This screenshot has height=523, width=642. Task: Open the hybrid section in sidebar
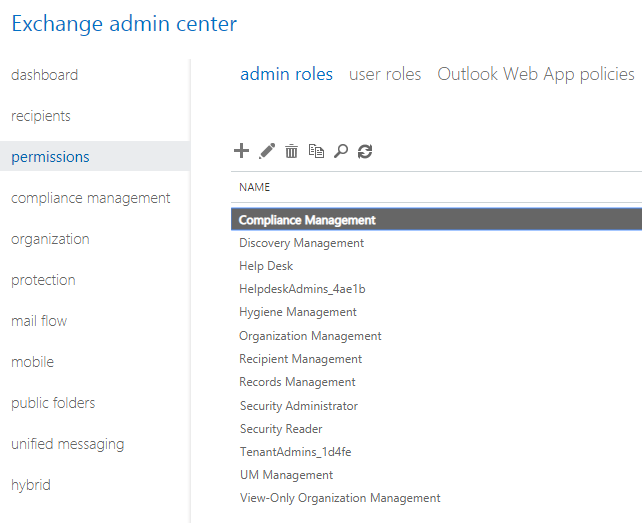click(31, 485)
